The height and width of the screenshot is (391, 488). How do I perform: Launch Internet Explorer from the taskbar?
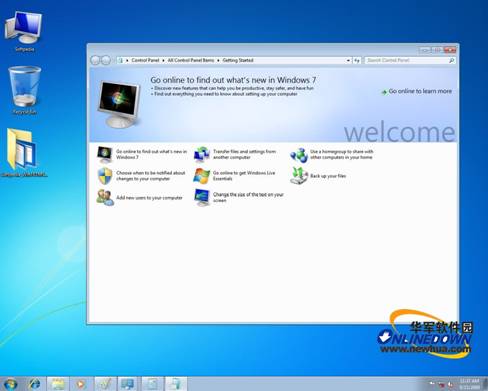[34, 384]
